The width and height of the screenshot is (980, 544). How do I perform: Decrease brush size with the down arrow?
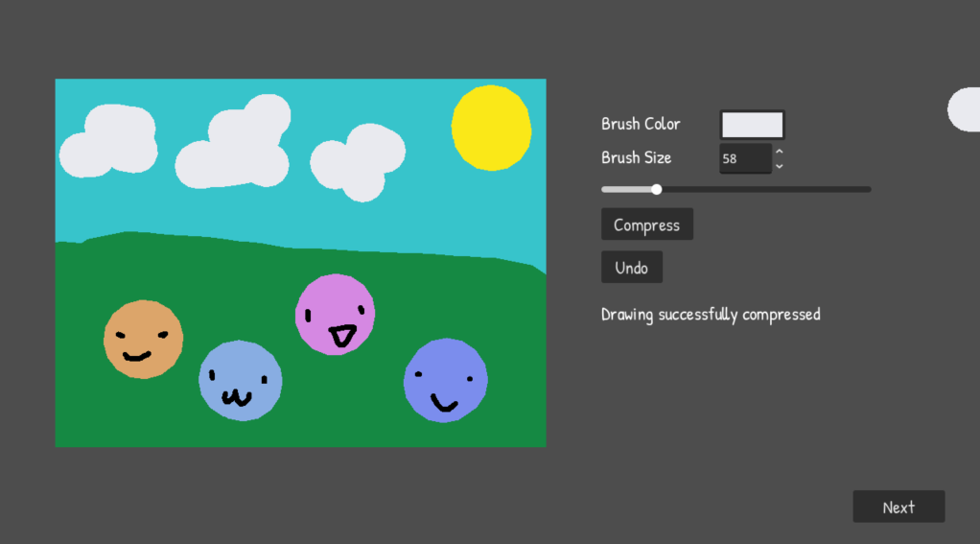(780, 166)
